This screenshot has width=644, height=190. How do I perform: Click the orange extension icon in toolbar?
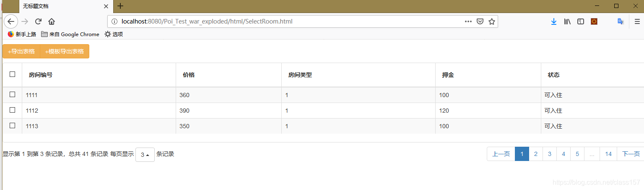click(x=594, y=21)
